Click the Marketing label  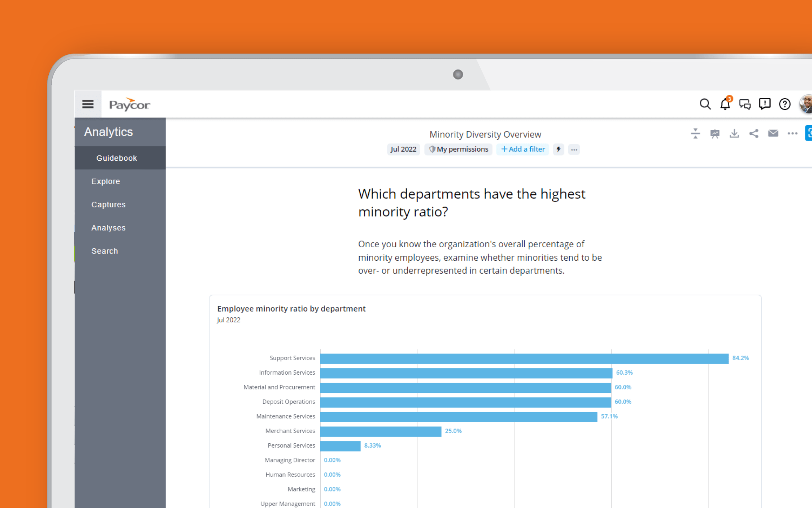[x=301, y=489]
